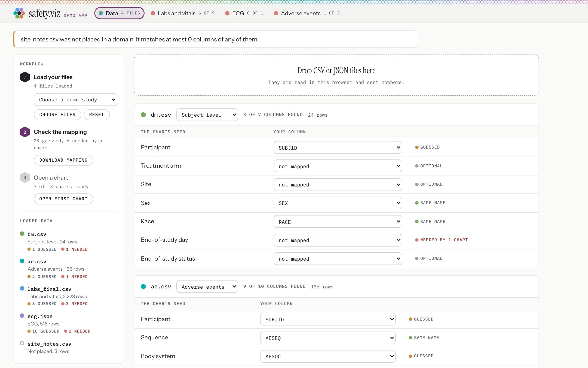588x368 pixels.
Task: Click blue hexagon next to labs_final.csv
Action: (22, 288)
